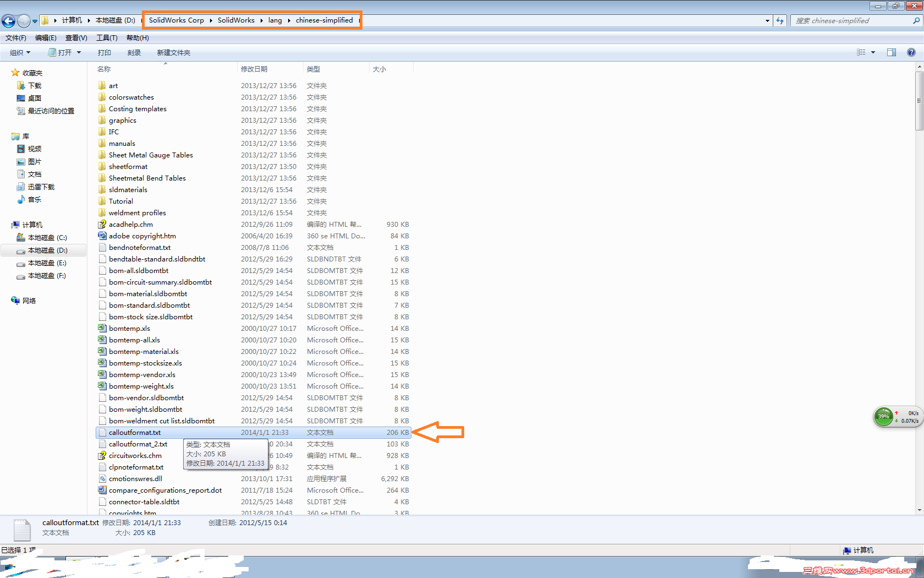Select the manuals folder icon
The height and width of the screenshot is (578, 924).
(102, 143)
